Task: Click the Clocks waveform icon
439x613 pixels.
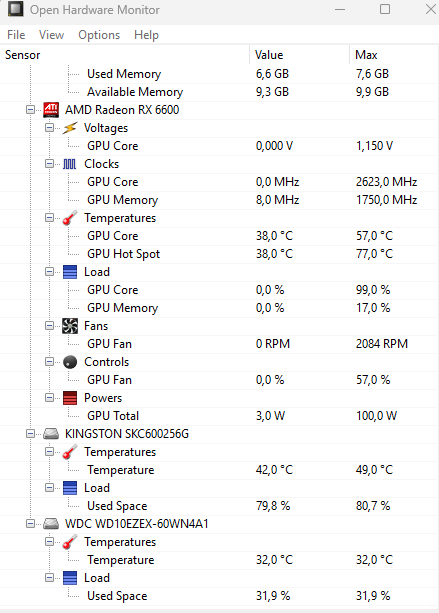Action: (70, 164)
